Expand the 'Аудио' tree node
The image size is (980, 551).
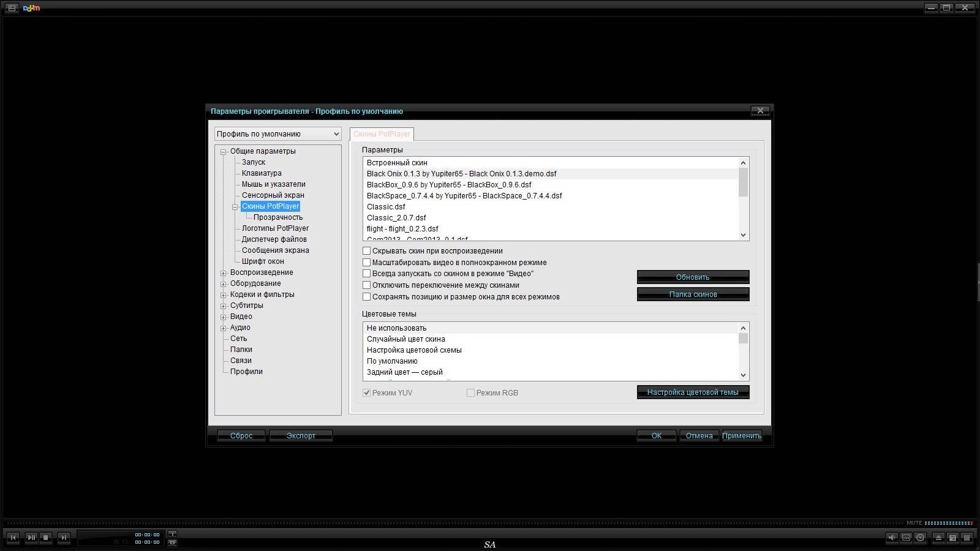coord(224,328)
